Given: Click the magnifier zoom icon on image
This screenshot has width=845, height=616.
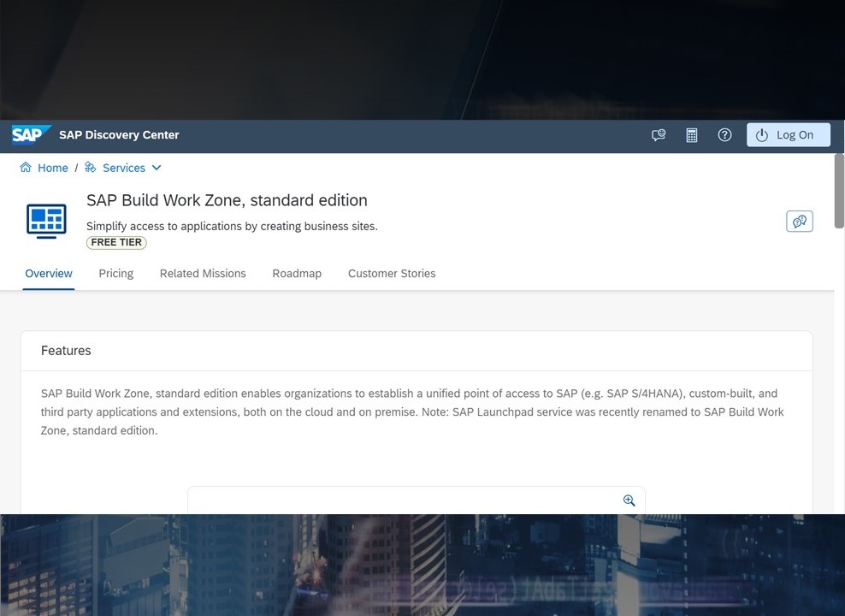Looking at the screenshot, I should coord(629,500).
